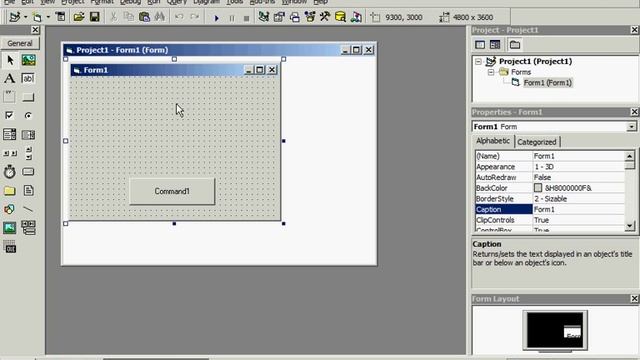
Task: Select the Line control tool
Action: coord(28,209)
